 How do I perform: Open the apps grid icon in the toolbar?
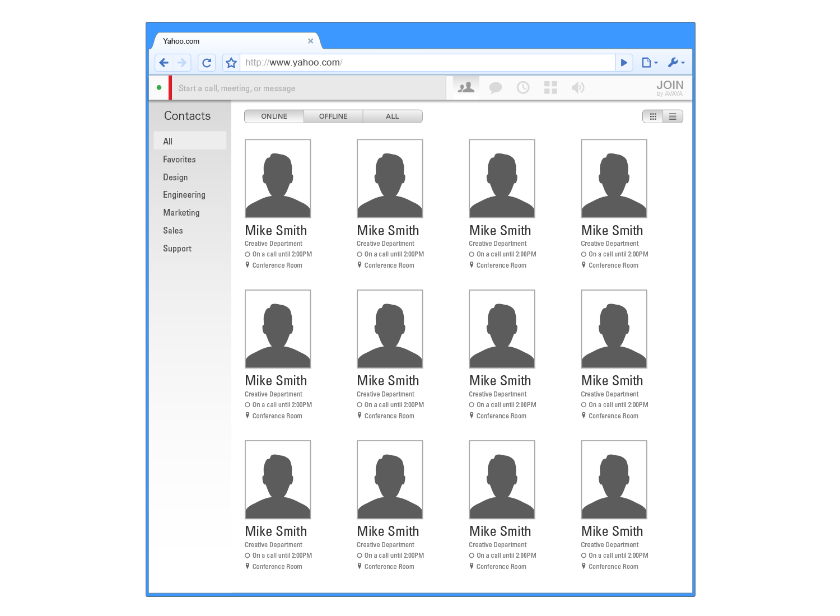(550, 87)
